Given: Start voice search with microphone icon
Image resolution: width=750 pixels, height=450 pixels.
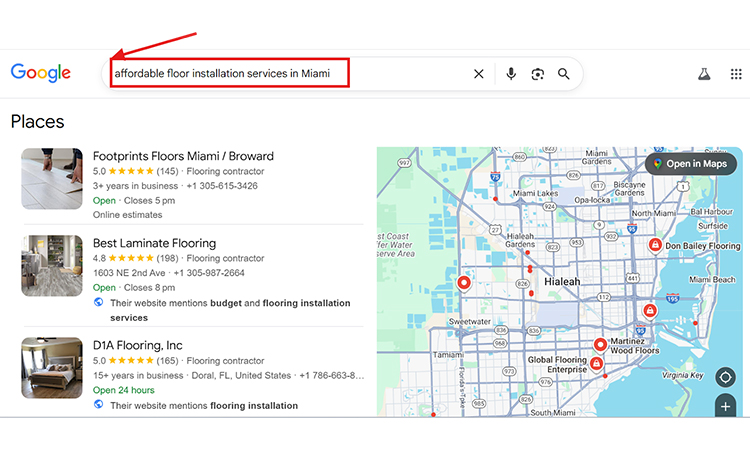Looking at the screenshot, I should tap(511, 74).
